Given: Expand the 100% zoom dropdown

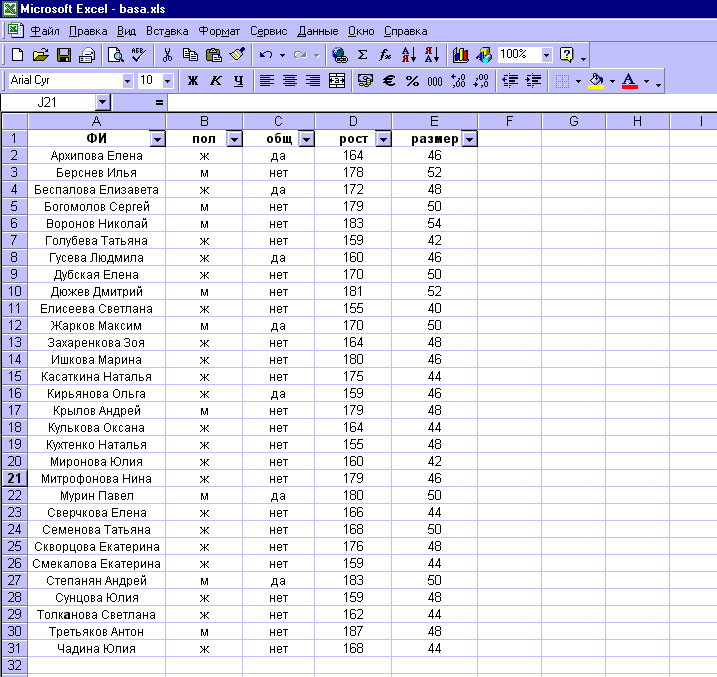Looking at the screenshot, I should tap(546, 55).
